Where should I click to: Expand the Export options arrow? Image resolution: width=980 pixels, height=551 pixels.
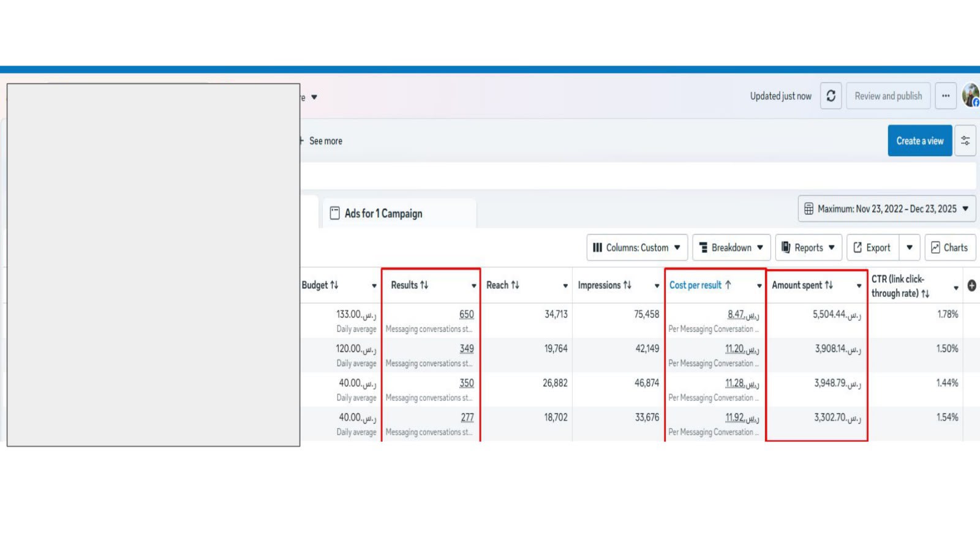910,248
